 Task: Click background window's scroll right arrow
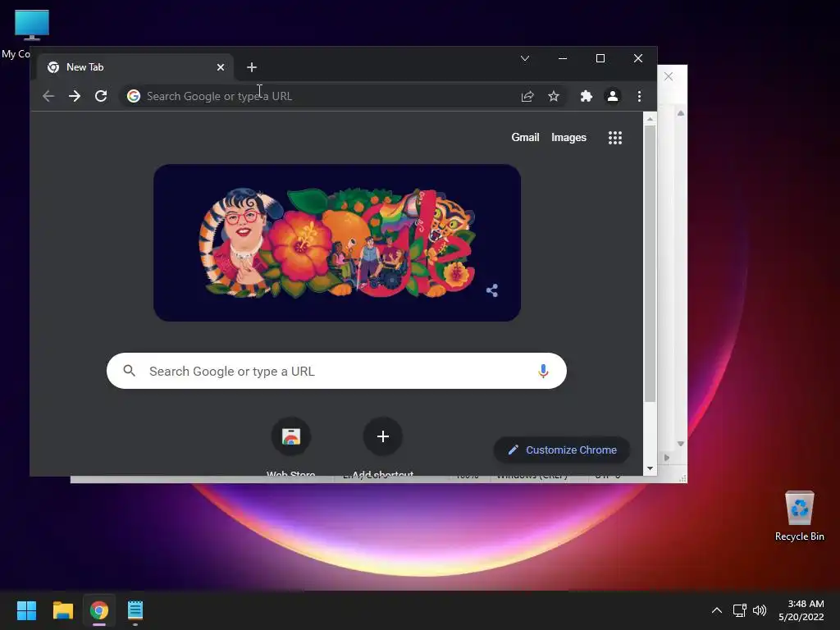[666, 458]
